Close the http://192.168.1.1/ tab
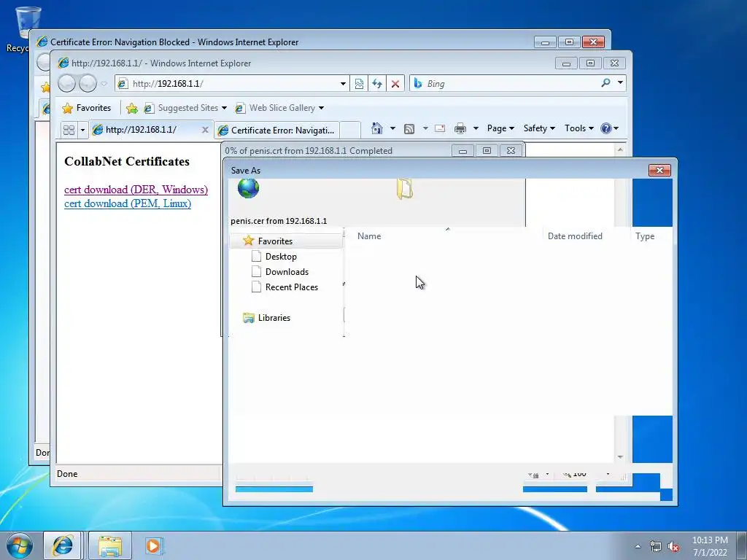The width and height of the screenshot is (747, 560). tap(205, 130)
